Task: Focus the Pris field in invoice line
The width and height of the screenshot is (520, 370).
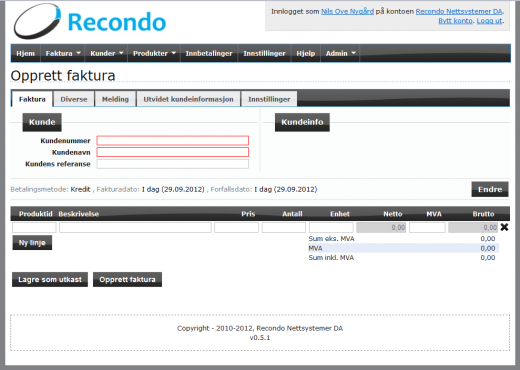Action: point(236,228)
